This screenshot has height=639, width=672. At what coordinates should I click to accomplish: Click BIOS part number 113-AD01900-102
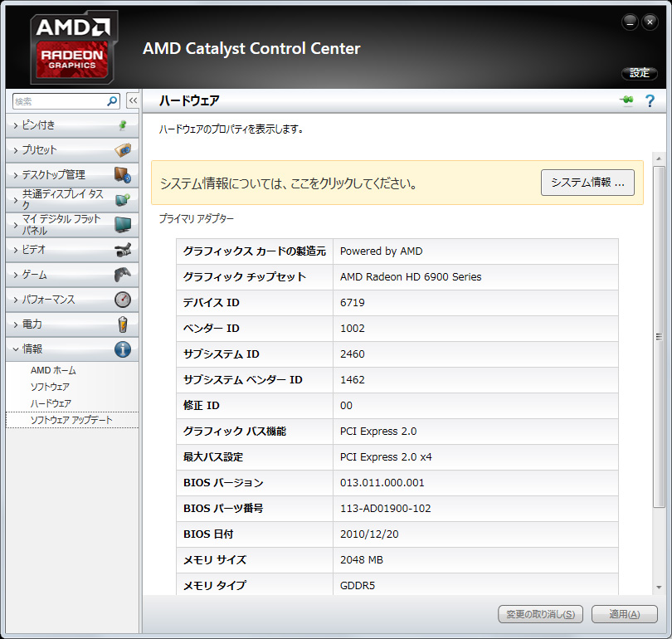[386, 508]
